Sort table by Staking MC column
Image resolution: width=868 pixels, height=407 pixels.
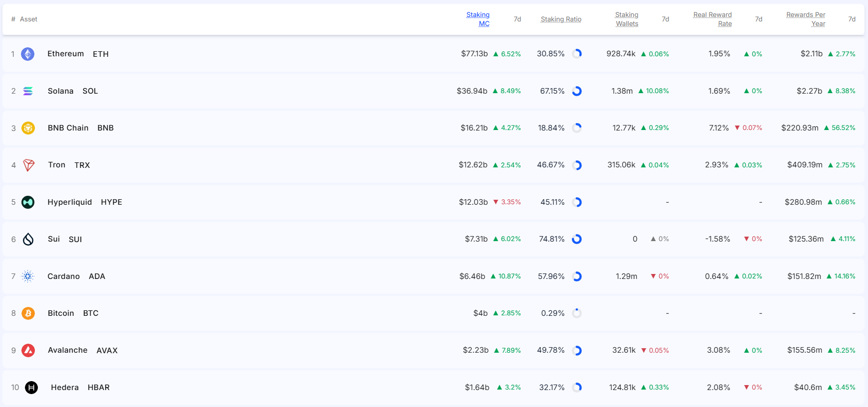pos(478,19)
